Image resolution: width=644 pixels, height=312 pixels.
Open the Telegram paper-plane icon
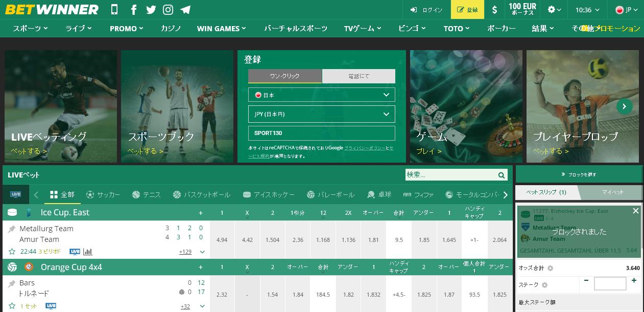pyautogui.click(x=185, y=10)
